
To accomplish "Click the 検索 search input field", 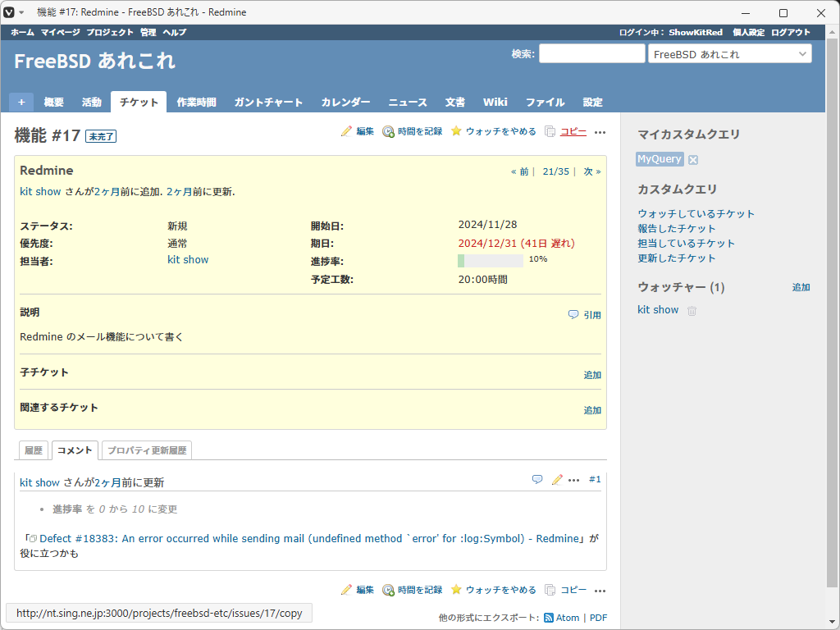I will click(591, 54).
